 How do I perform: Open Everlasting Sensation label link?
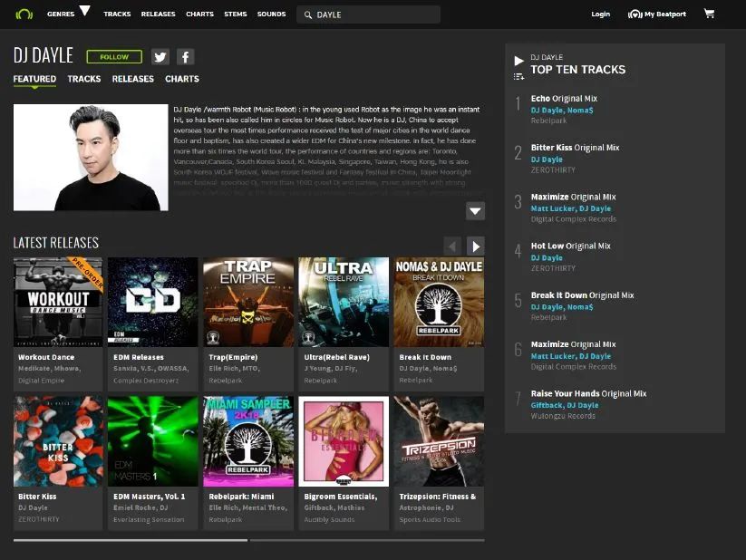pos(149,519)
